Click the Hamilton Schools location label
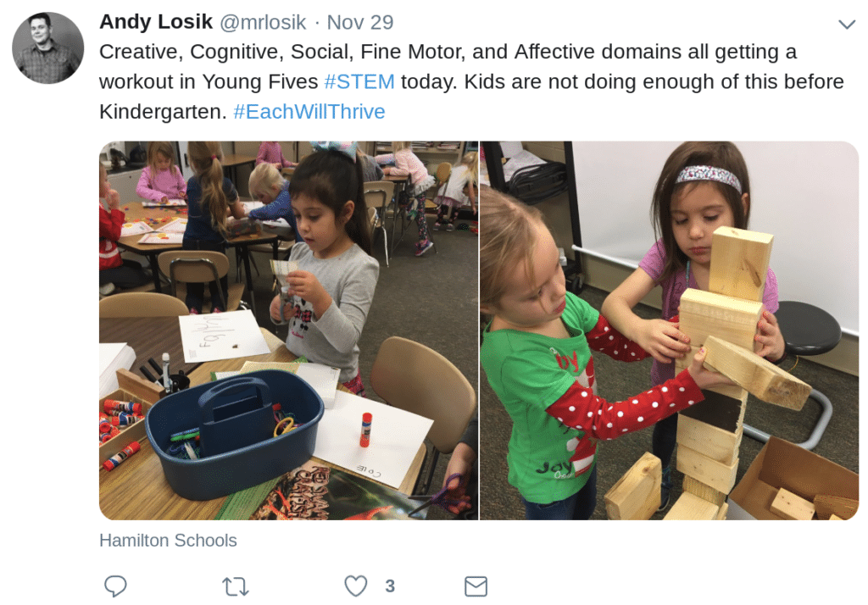 tap(168, 541)
